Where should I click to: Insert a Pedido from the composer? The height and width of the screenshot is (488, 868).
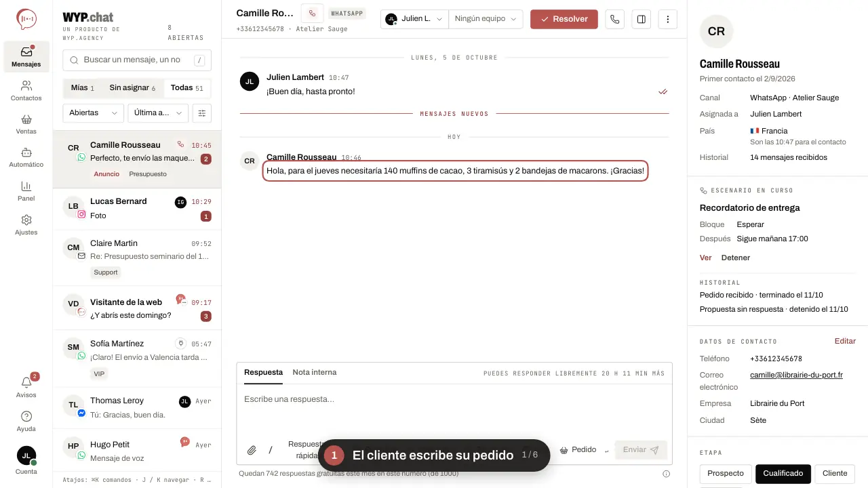point(578,450)
